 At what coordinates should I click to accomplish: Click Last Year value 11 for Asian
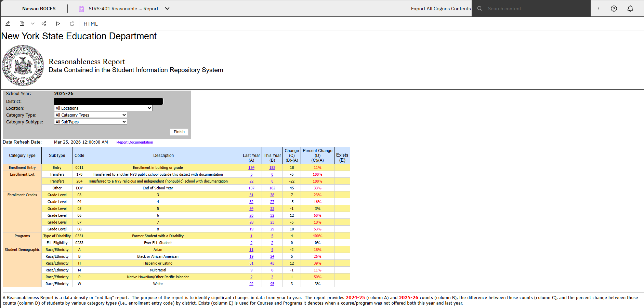point(251,250)
